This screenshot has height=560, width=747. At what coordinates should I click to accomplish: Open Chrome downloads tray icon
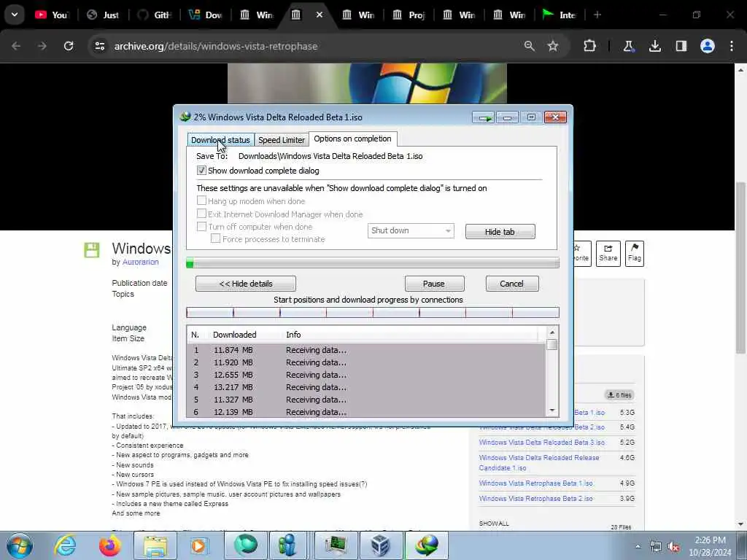655,46
